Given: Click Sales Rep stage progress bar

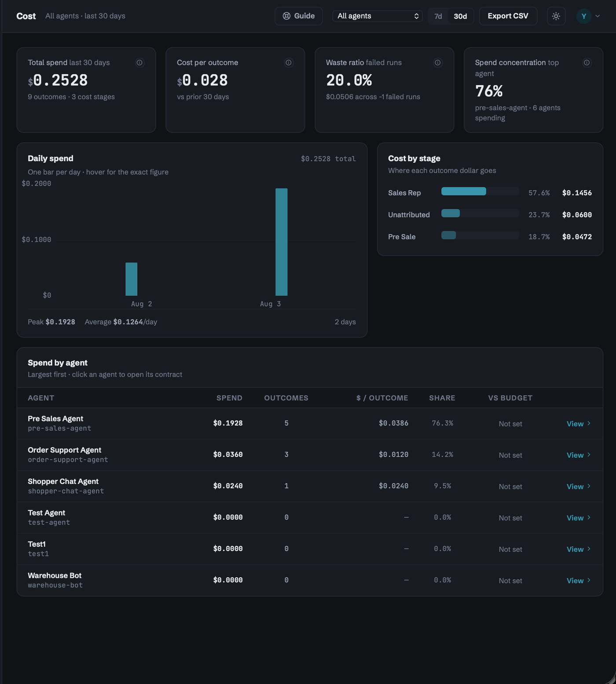Looking at the screenshot, I should point(480,191).
